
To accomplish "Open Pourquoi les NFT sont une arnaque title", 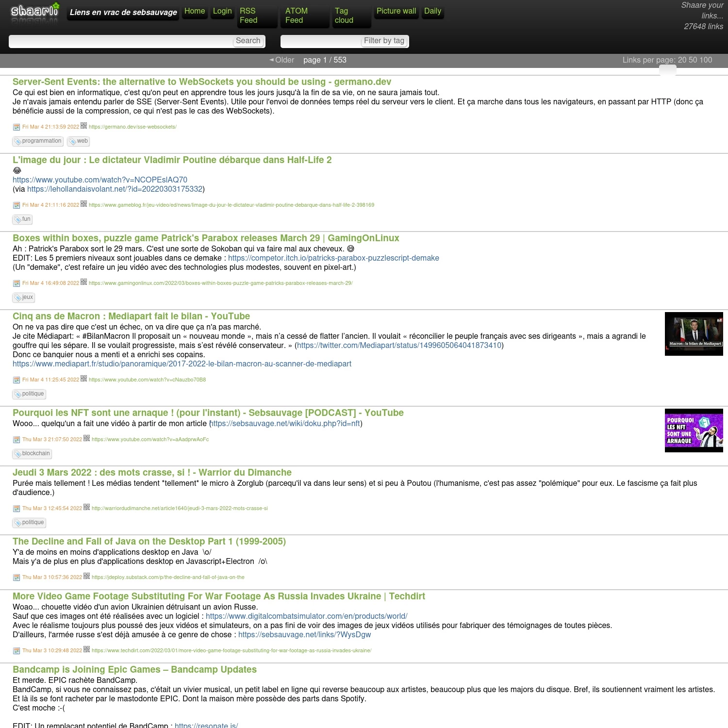I will (x=208, y=413).
